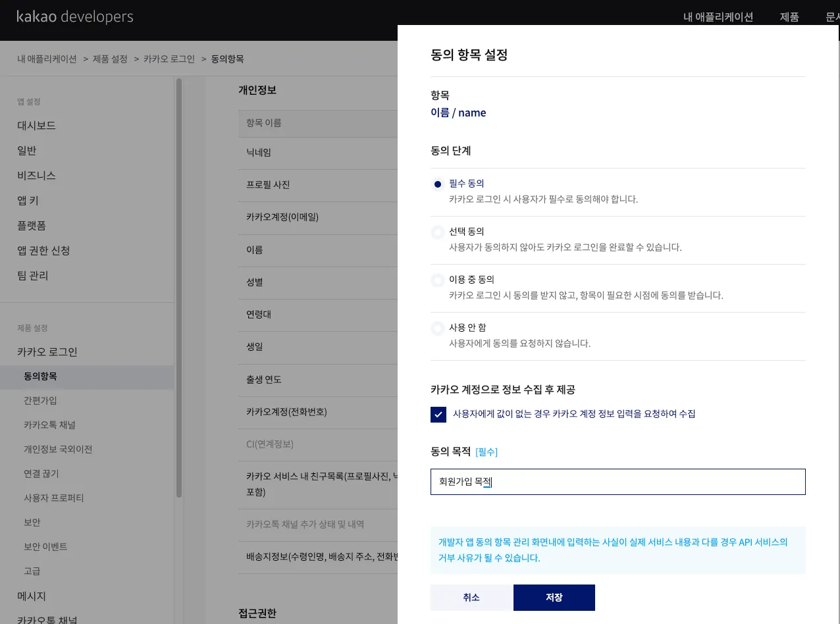Select 연결 끊기 sidebar item
This screenshot has width=840, height=624.
point(41,474)
